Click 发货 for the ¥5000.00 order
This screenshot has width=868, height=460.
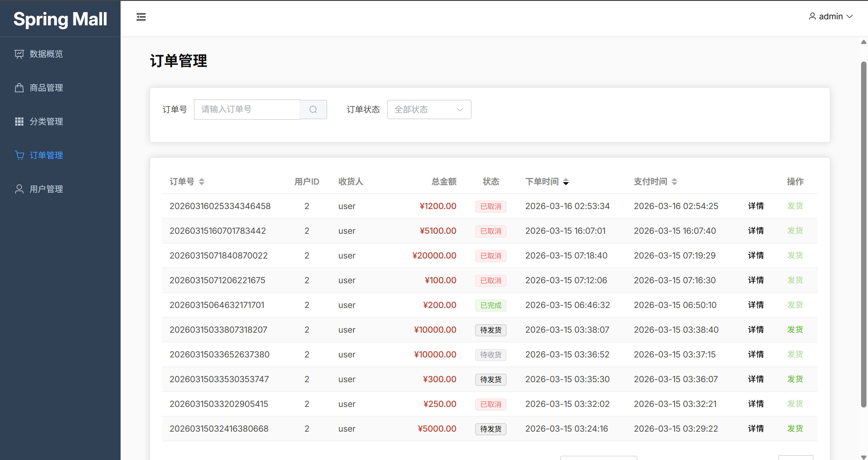795,428
